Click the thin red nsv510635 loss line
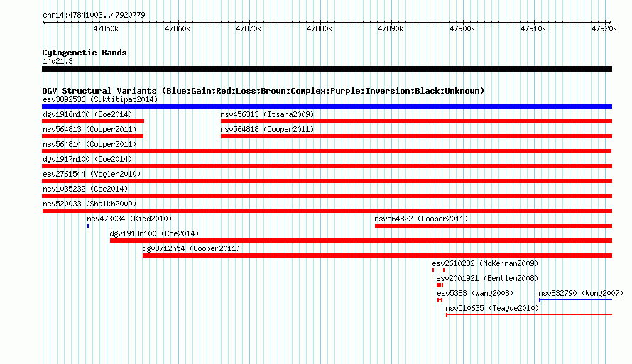 coord(529,315)
